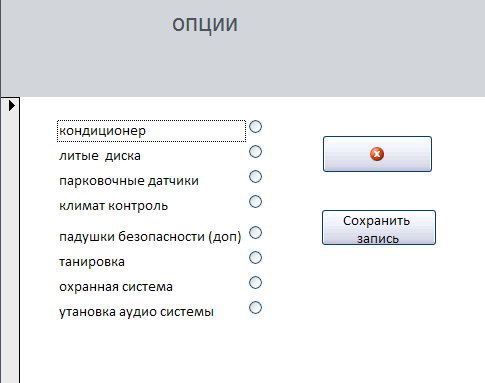Toggle the танировка radio button
The height and width of the screenshot is (383, 485).
point(255,258)
